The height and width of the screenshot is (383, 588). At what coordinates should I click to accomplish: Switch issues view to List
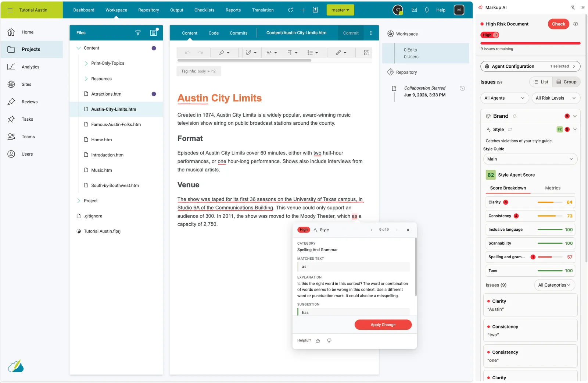coord(541,82)
